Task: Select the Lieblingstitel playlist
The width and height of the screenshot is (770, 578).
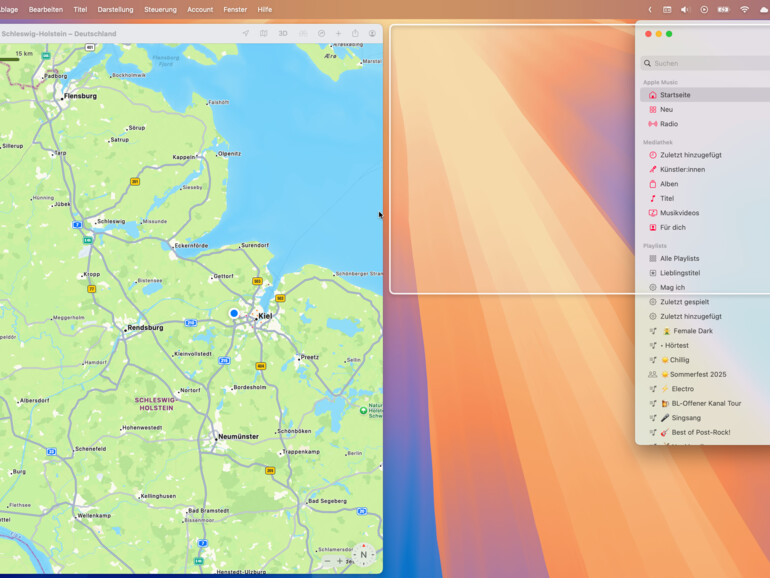Action: pyautogui.click(x=679, y=272)
